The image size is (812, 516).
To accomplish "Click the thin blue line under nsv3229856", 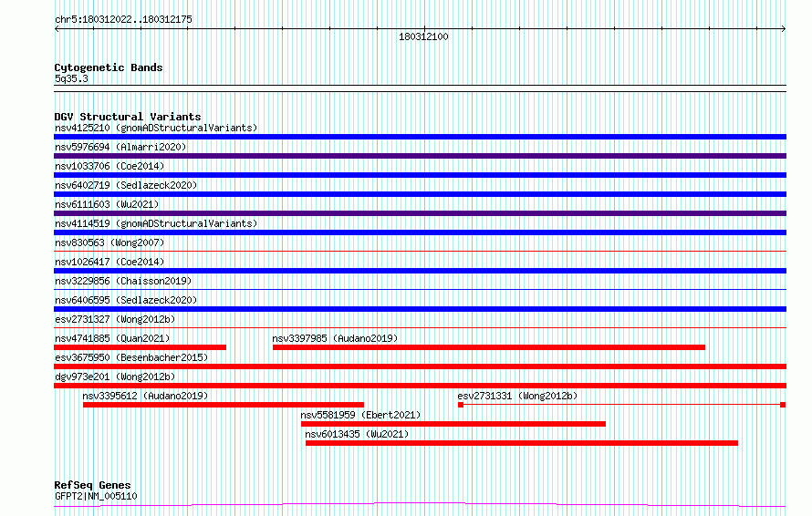I will coord(420,290).
